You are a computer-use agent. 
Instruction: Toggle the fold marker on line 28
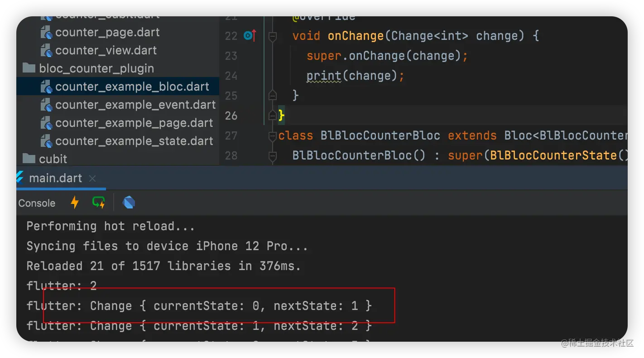pos(273,156)
